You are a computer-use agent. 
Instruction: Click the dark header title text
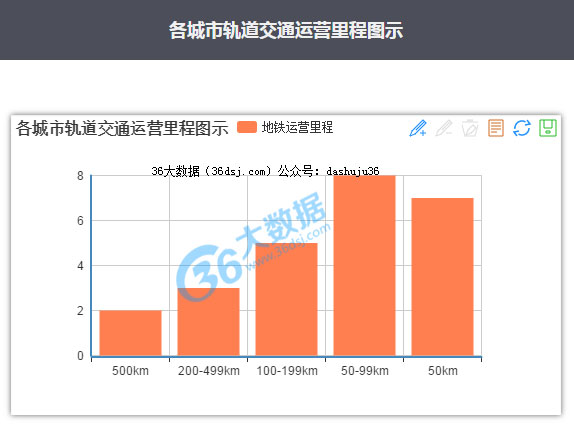pyautogui.click(x=286, y=30)
